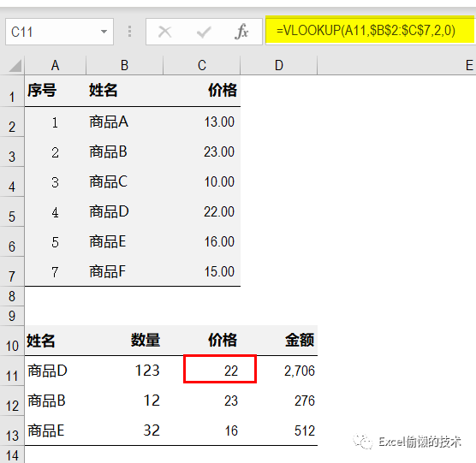This screenshot has height=463, width=476.
Task: Select column A header
Action: click(55, 65)
